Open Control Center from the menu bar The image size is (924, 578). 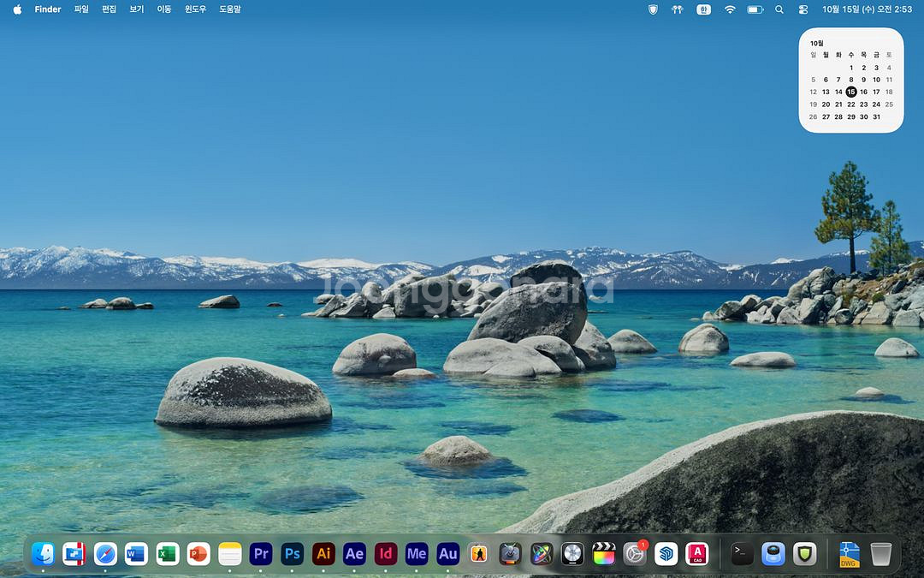(803, 9)
